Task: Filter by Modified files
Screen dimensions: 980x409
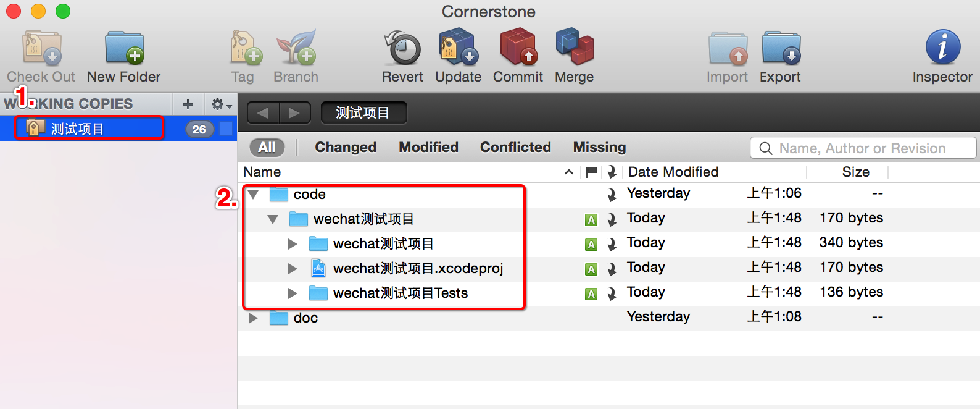Action: (x=428, y=147)
